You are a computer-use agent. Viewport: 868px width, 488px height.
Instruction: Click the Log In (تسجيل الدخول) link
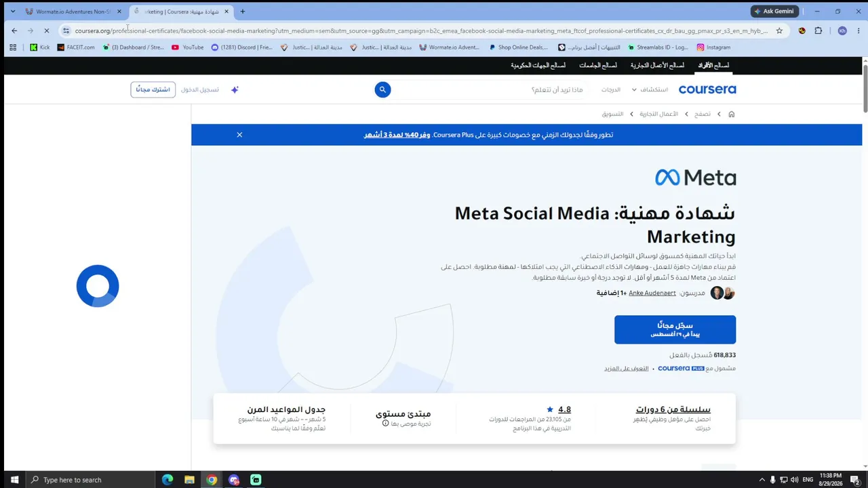pyautogui.click(x=200, y=89)
